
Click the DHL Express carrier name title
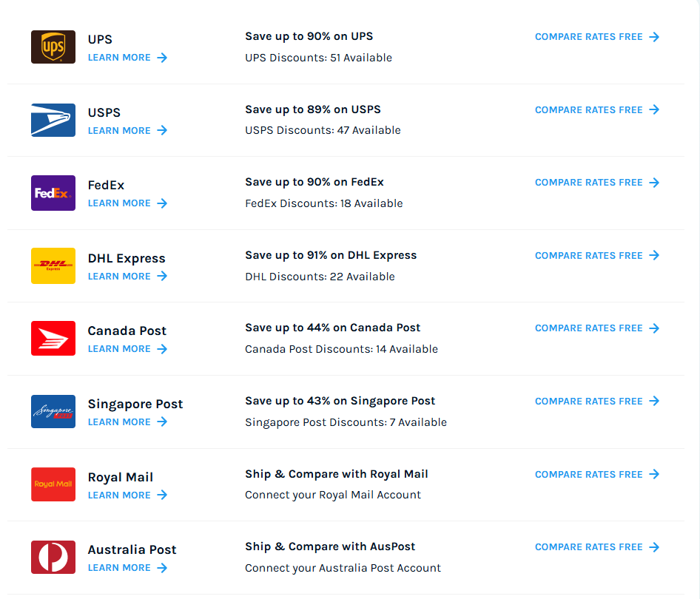pyautogui.click(x=127, y=259)
